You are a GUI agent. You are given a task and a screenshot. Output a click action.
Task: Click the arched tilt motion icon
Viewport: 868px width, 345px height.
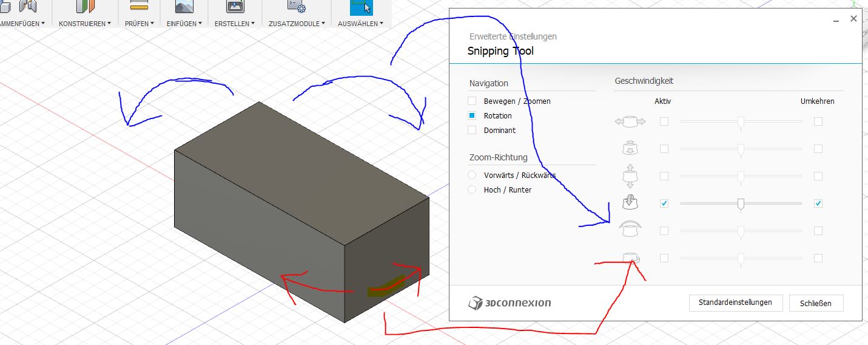[630, 230]
